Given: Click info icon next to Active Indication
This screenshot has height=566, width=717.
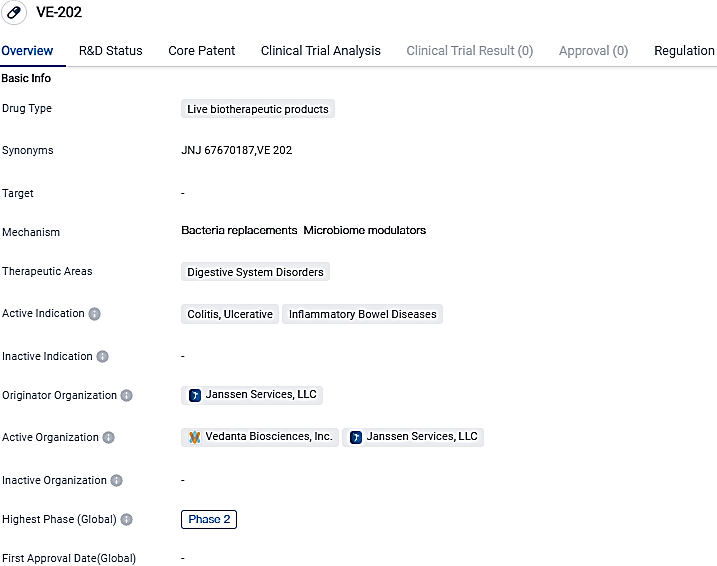Looking at the screenshot, I should click(95, 314).
